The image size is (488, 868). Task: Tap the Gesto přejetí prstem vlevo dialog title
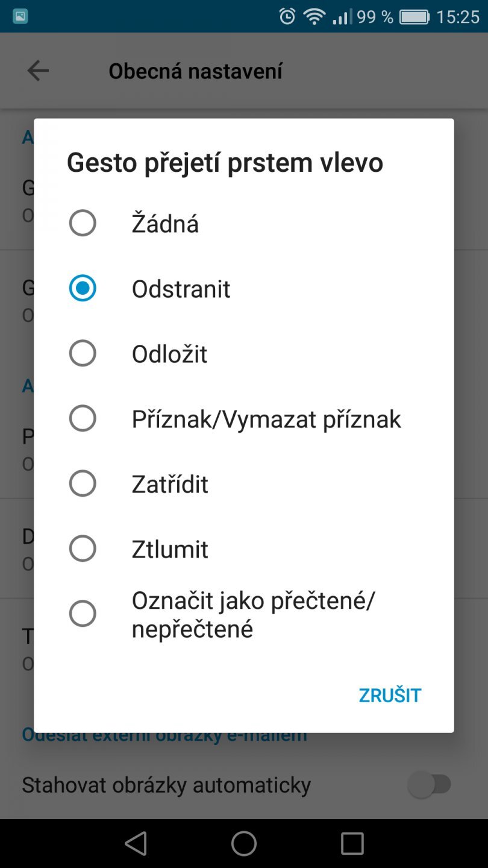pyautogui.click(x=226, y=162)
